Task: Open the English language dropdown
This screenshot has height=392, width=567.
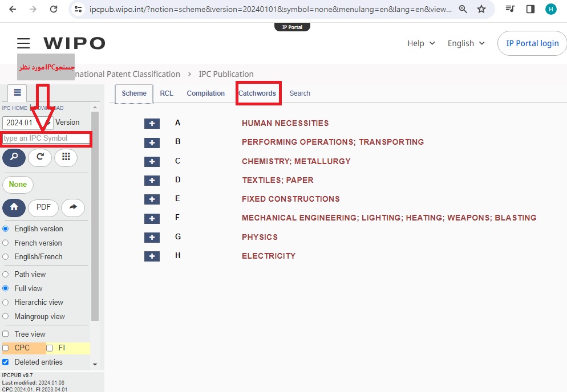Action: pyautogui.click(x=466, y=43)
